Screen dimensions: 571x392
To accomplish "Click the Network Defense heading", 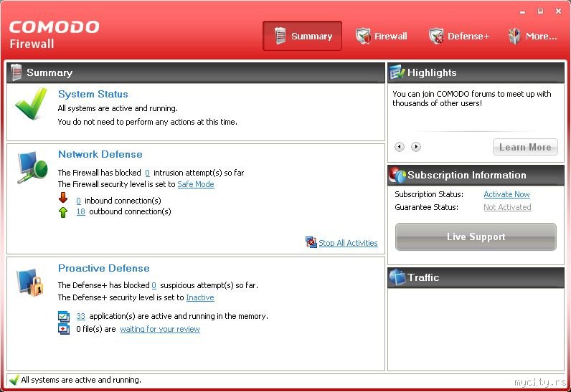I will (100, 154).
